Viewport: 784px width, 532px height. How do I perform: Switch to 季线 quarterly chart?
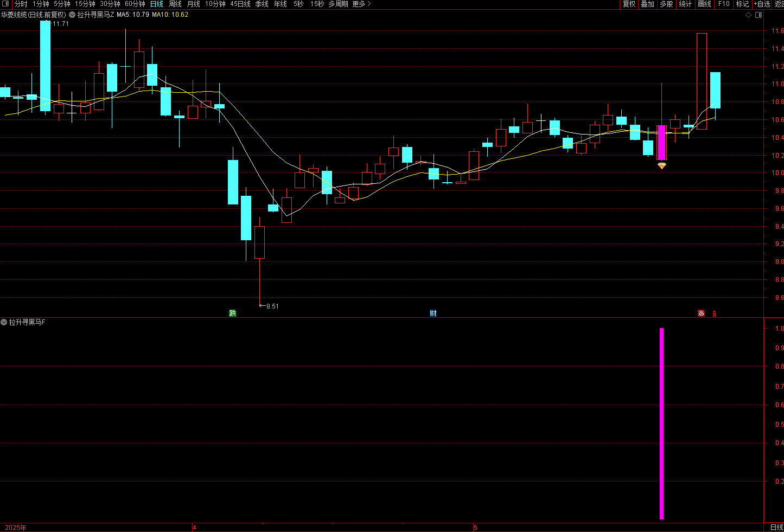click(262, 4)
